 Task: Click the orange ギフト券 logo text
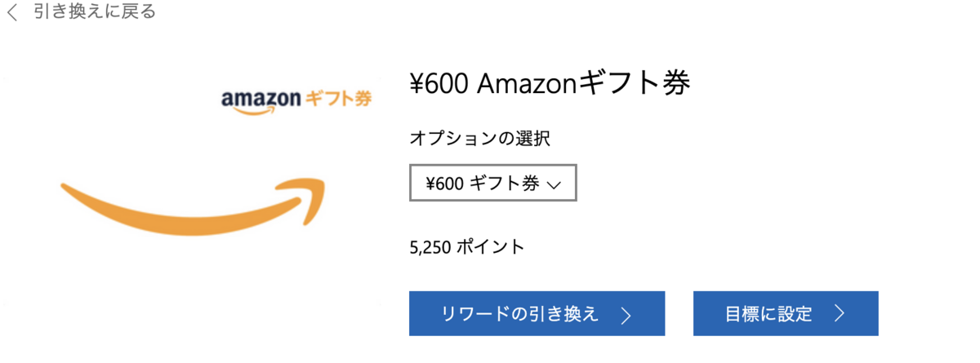(339, 99)
